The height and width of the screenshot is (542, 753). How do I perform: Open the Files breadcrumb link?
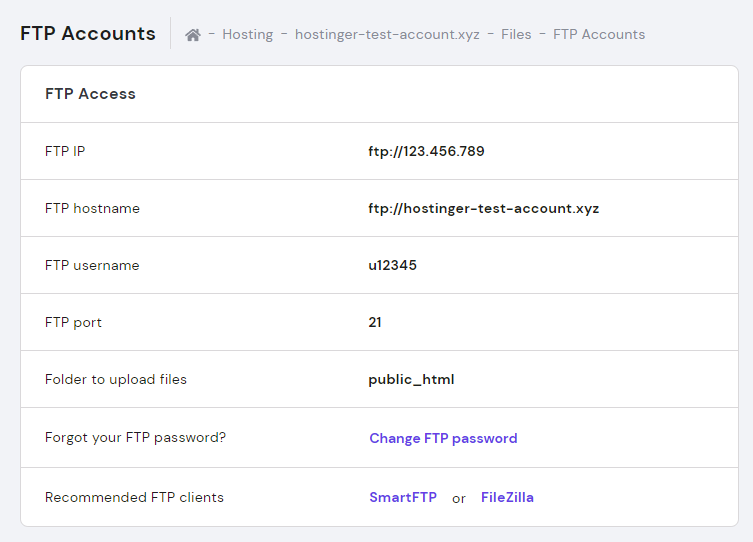click(x=516, y=34)
